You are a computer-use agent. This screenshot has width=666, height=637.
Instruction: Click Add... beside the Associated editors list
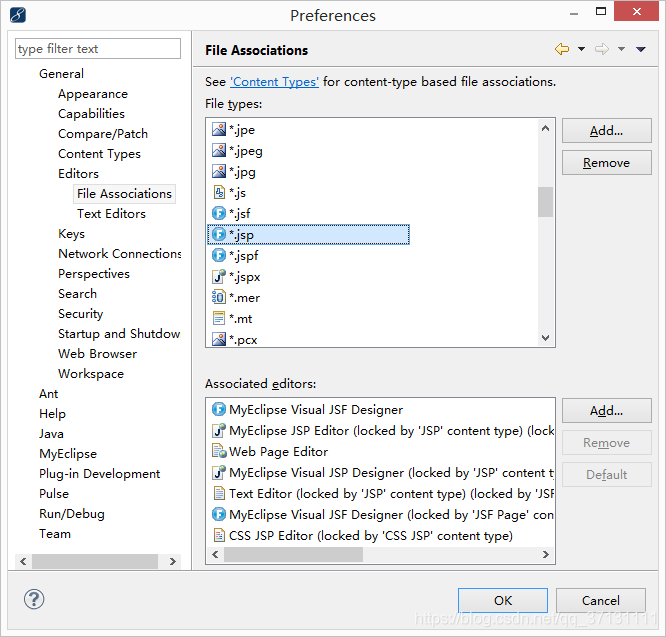pos(607,411)
